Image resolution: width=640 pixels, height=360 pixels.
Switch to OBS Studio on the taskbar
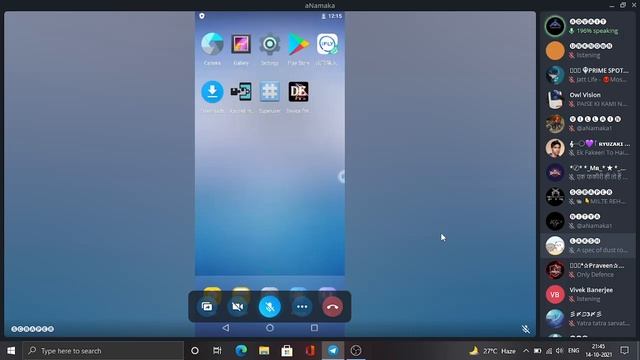[356, 351]
